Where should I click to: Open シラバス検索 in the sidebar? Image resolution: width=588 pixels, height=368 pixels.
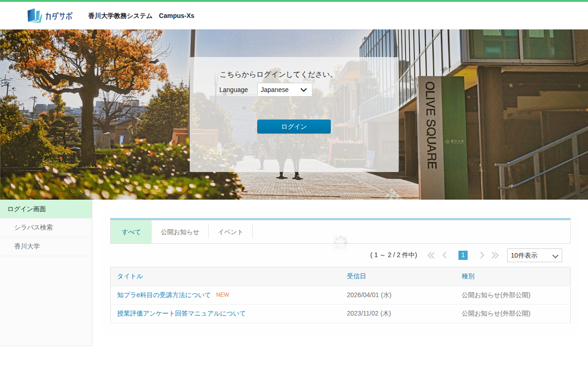(33, 227)
